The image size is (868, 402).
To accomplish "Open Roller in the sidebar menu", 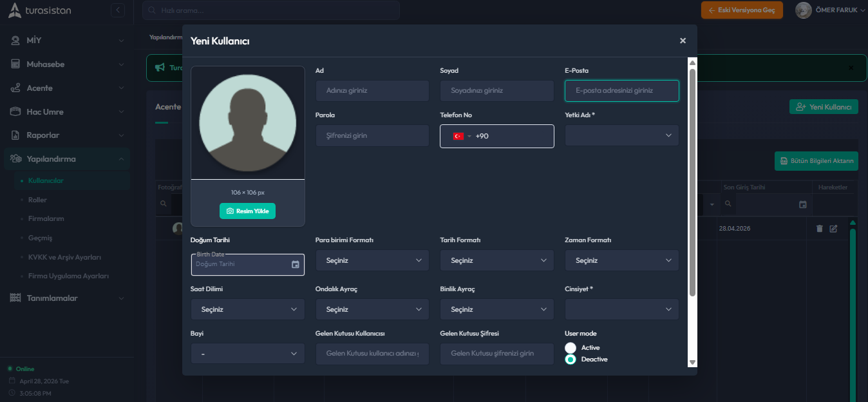I will pyautogui.click(x=37, y=200).
